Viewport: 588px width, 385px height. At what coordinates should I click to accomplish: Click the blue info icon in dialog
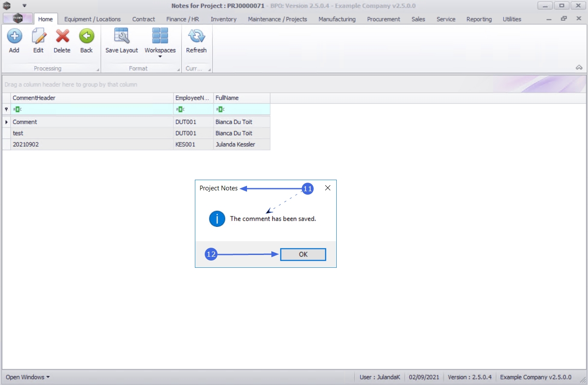click(x=217, y=219)
